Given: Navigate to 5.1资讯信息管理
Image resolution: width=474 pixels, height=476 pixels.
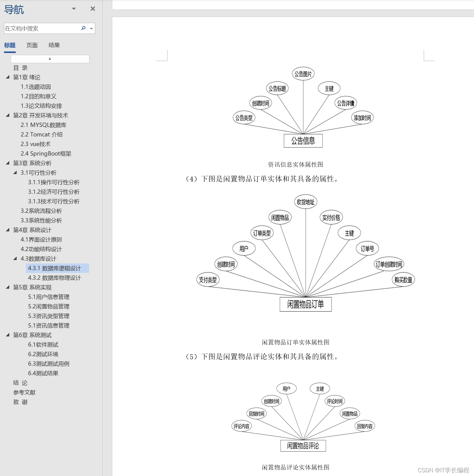Looking at the screenshot, I should click(49, 326).
